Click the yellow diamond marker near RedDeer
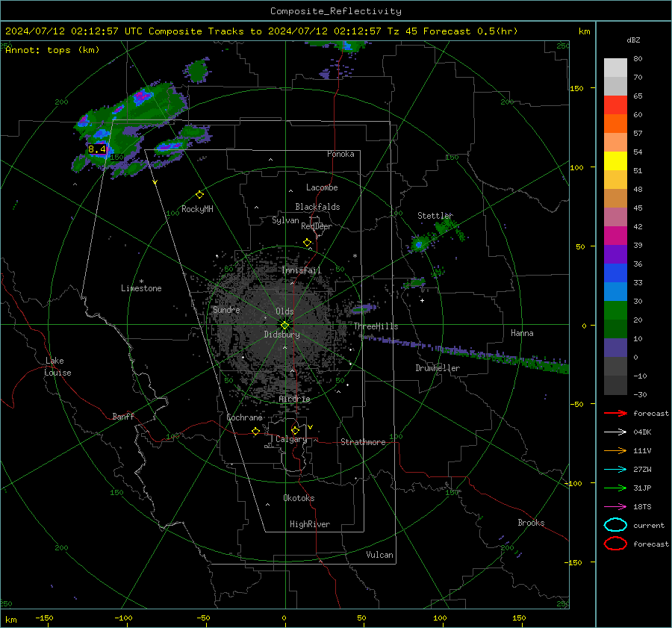Viewport: 672px width, 628px height. [308, 243]
